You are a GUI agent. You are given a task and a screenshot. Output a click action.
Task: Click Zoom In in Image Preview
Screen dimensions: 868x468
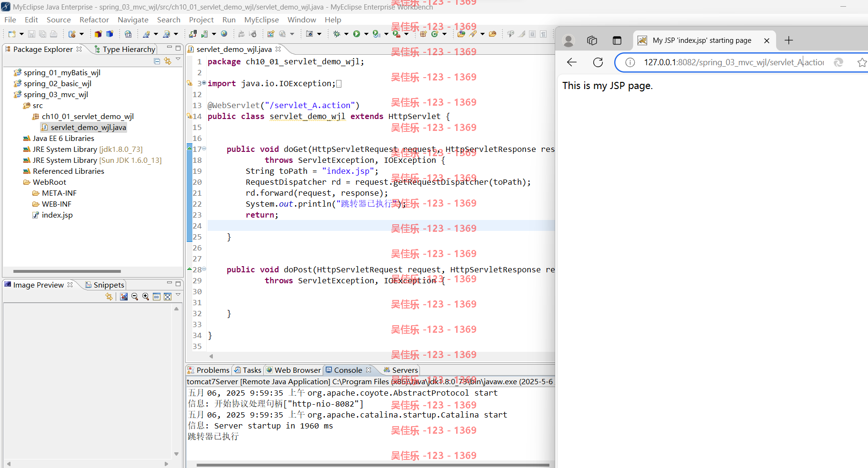pos(146,297)
